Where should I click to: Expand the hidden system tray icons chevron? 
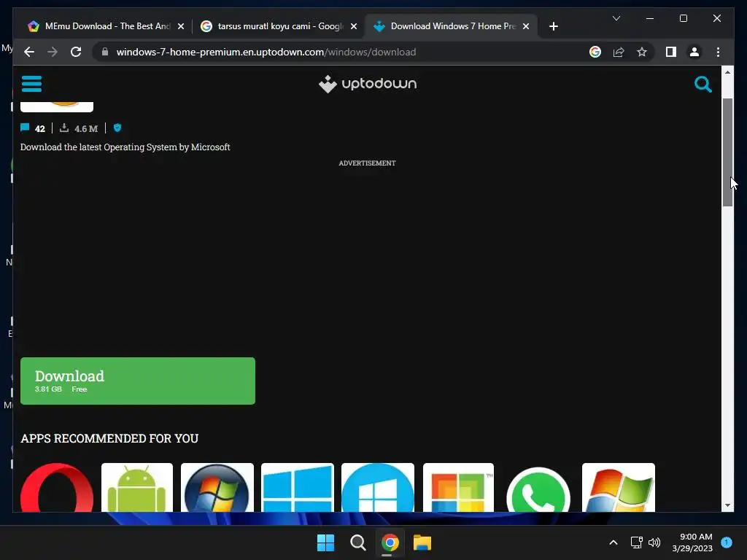click(614, 542)
